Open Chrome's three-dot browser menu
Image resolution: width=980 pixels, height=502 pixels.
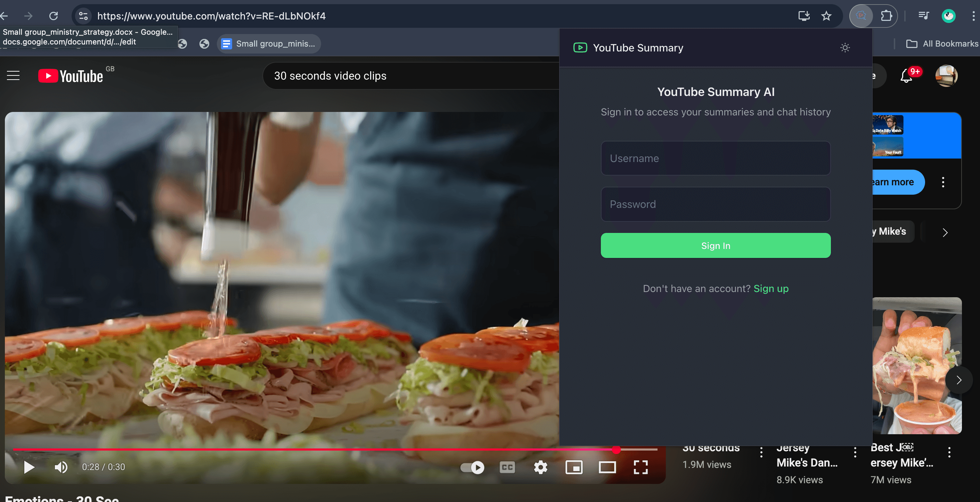pyautogui.click(x=974, y=16)
